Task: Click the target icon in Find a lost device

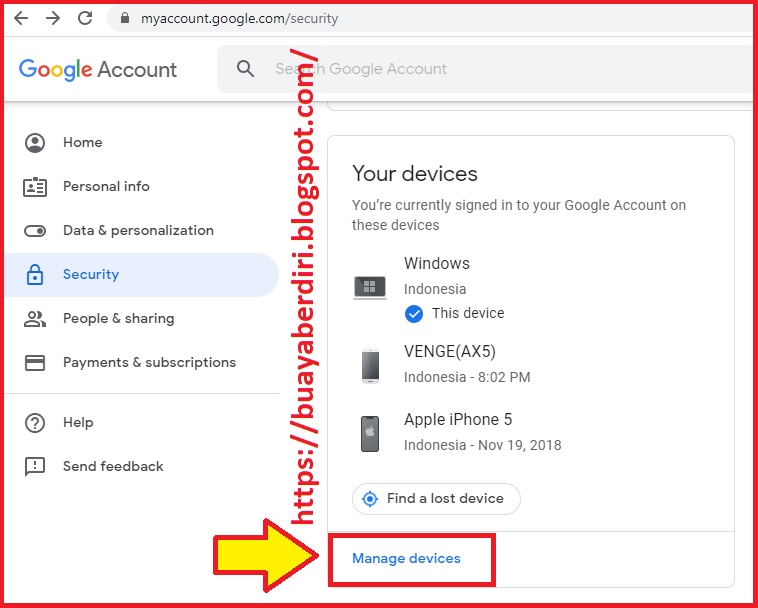Action: click(370, 498)
